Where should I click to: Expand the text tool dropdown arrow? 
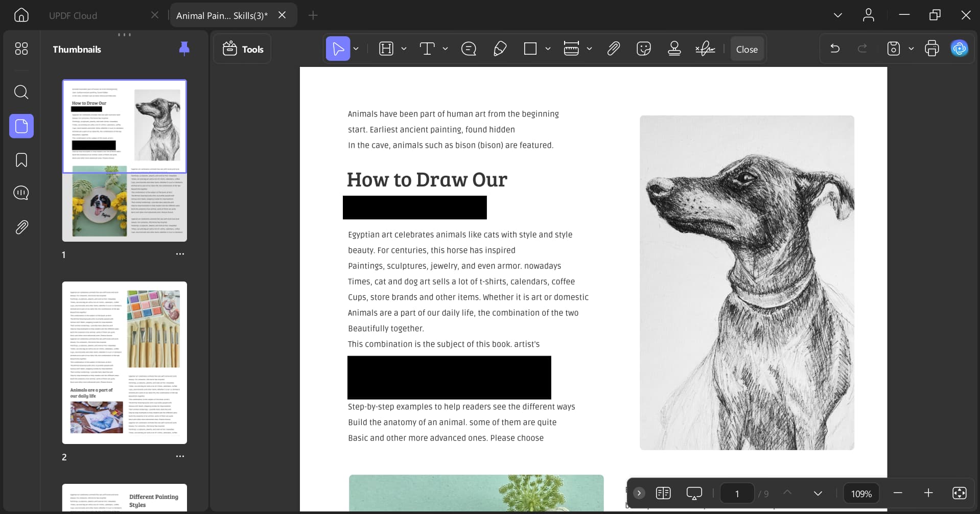tap(445, 49)
